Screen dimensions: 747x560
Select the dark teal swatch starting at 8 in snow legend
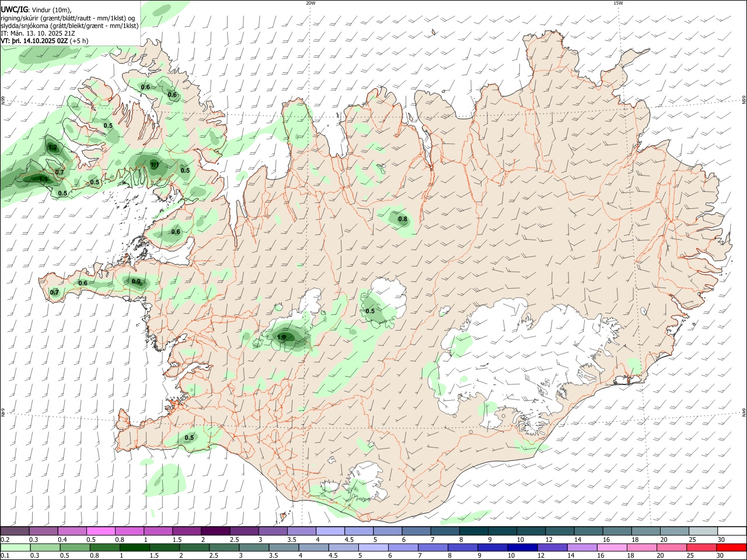(474, 531)
